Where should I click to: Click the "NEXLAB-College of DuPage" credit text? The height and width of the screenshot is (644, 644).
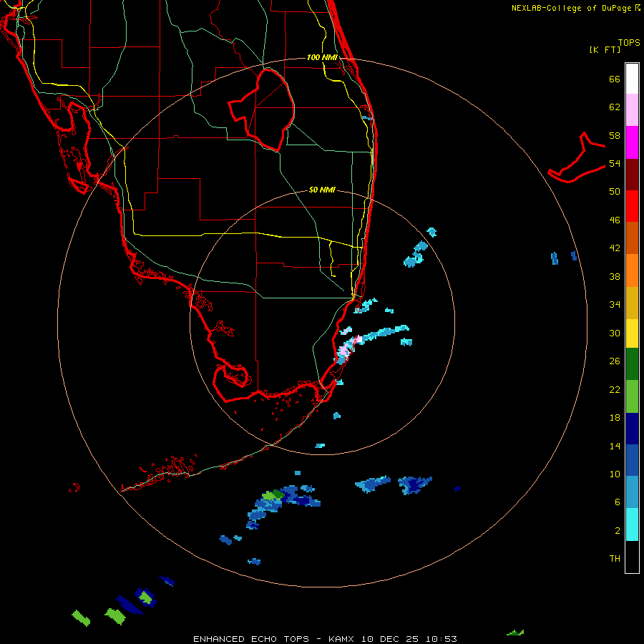pos(571,8)
